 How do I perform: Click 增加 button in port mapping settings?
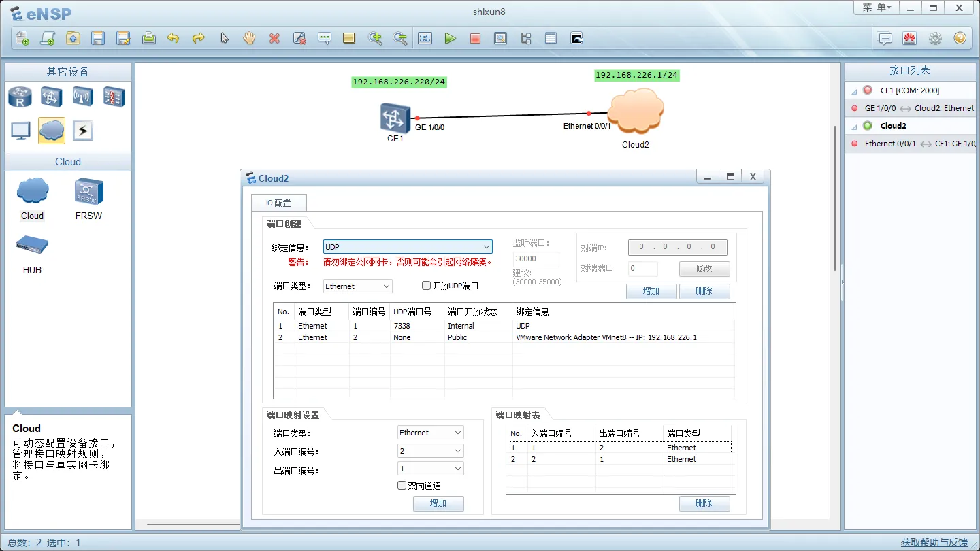438,503
